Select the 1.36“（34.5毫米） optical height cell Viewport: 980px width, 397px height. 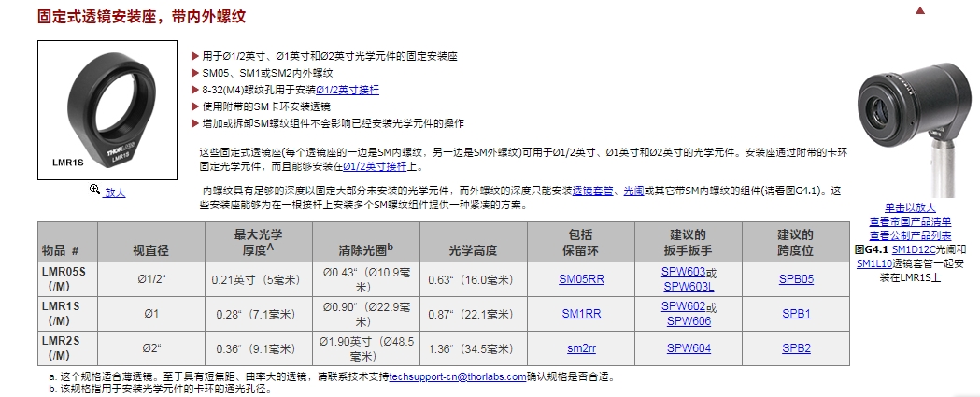pyautogui.click(x=474, y=348)
